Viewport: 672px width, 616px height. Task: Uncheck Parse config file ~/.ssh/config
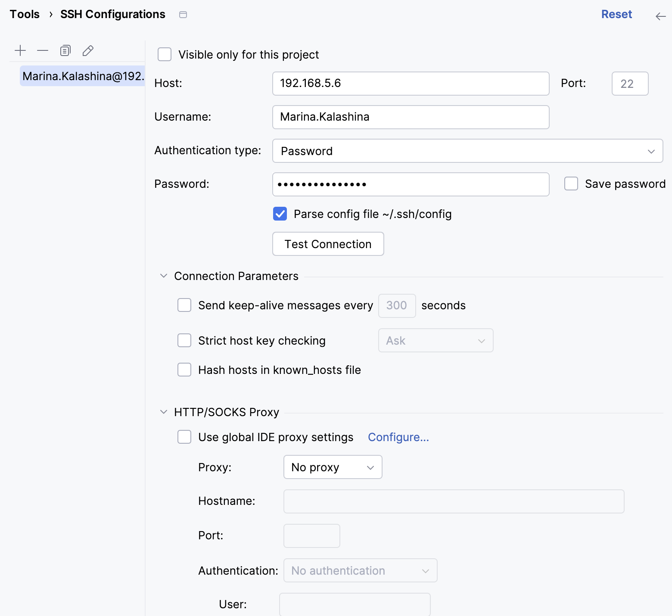[x=280, y=214]
